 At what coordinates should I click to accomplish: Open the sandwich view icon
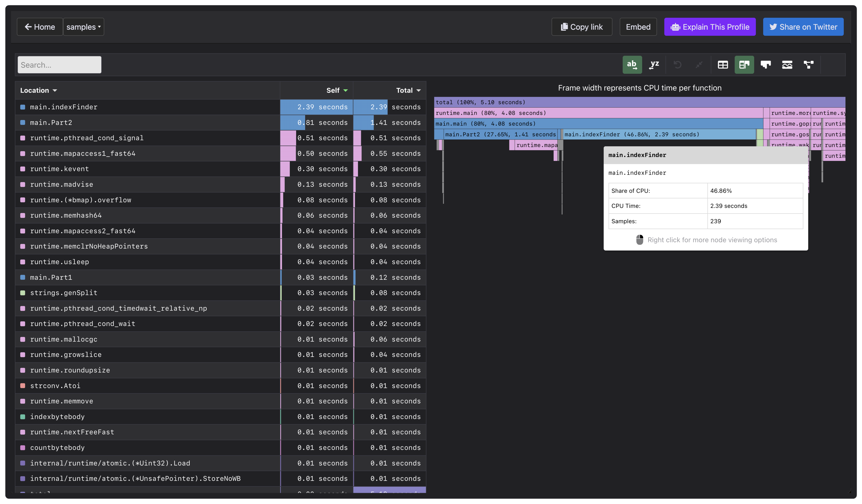pos(787,65)
